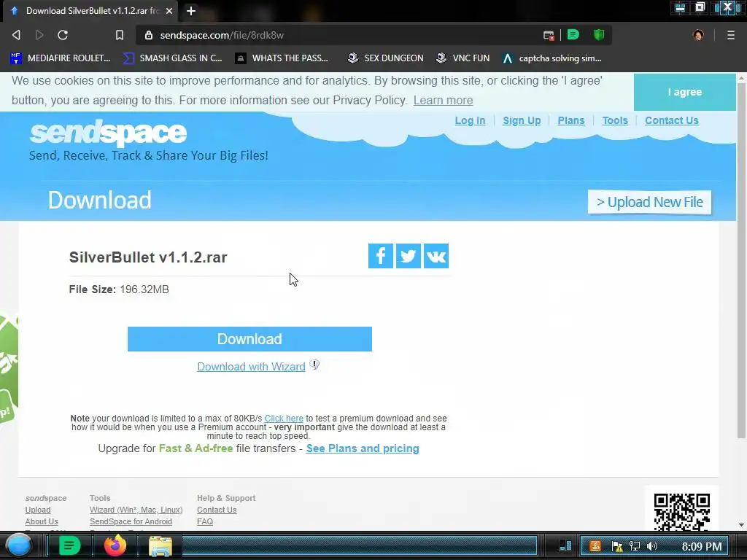Click the SilverBullet v1.1.2.rar file name
Screen dimensions: 747x560
tap(148, 257)
